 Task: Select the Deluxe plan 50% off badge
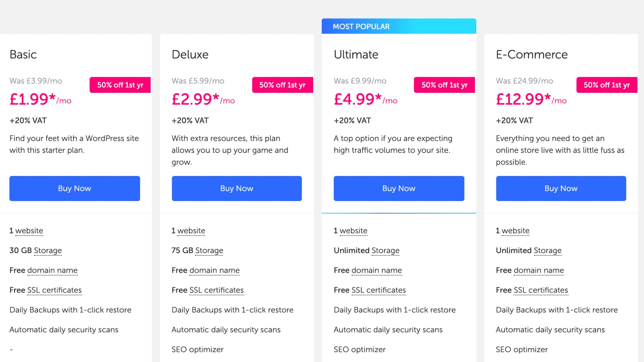point(282,85)
